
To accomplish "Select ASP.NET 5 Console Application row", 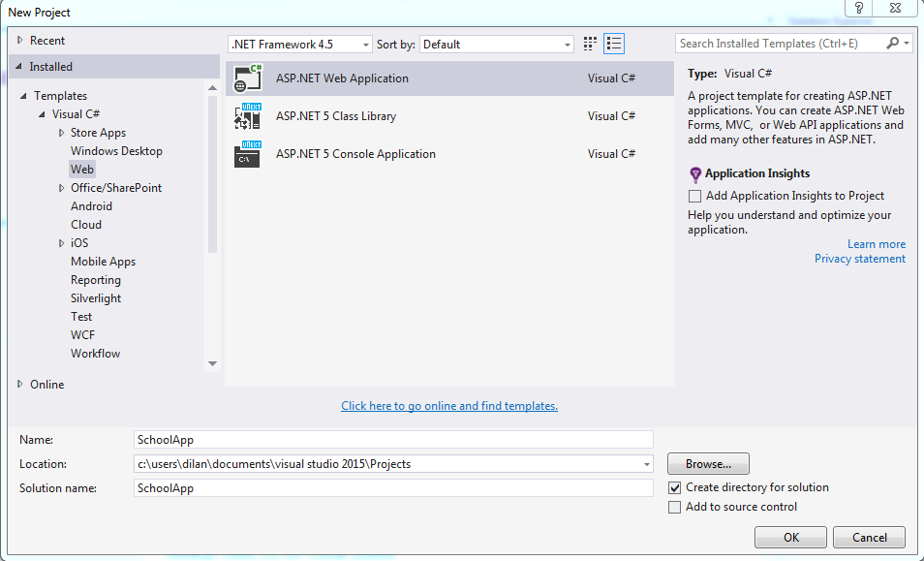I will (449, 154).
